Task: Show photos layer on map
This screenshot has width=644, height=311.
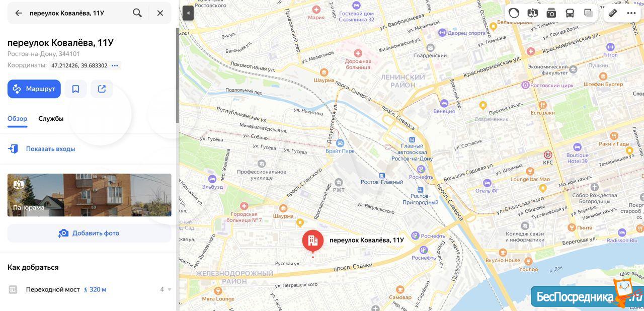Action: (551, 13)
